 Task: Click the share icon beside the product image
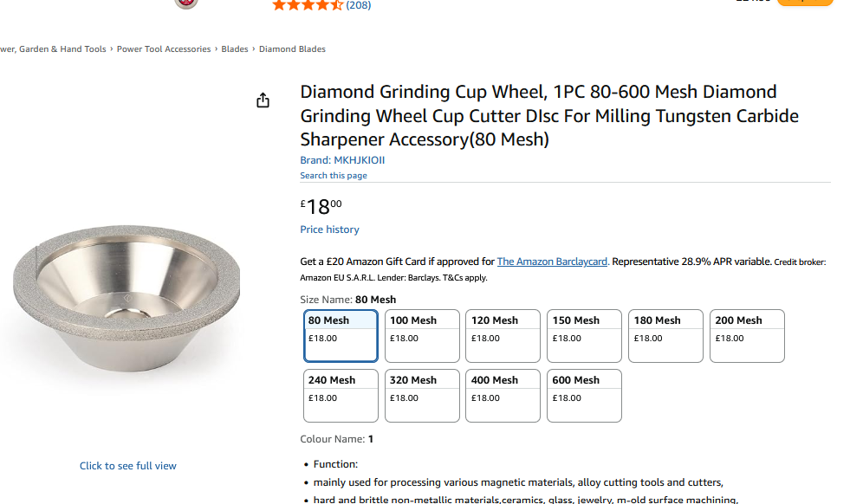(263, 100)
